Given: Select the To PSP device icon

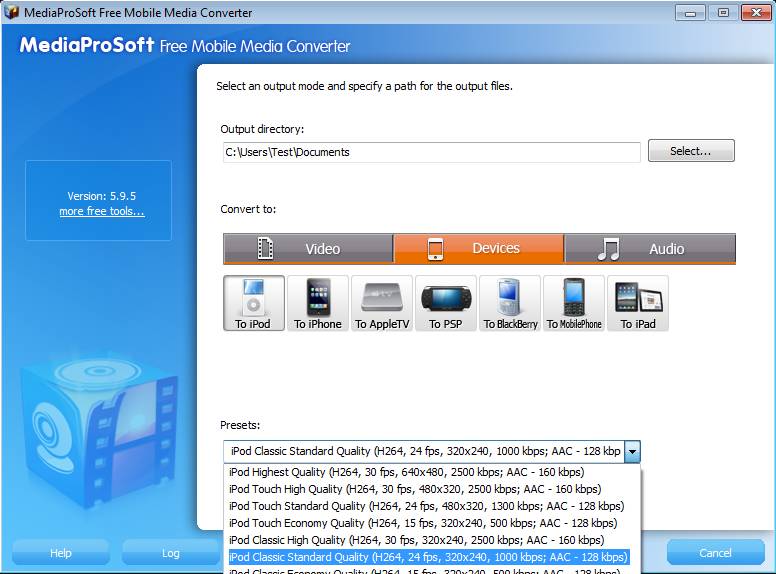Looking at the screenshot, I should point(446,303).
